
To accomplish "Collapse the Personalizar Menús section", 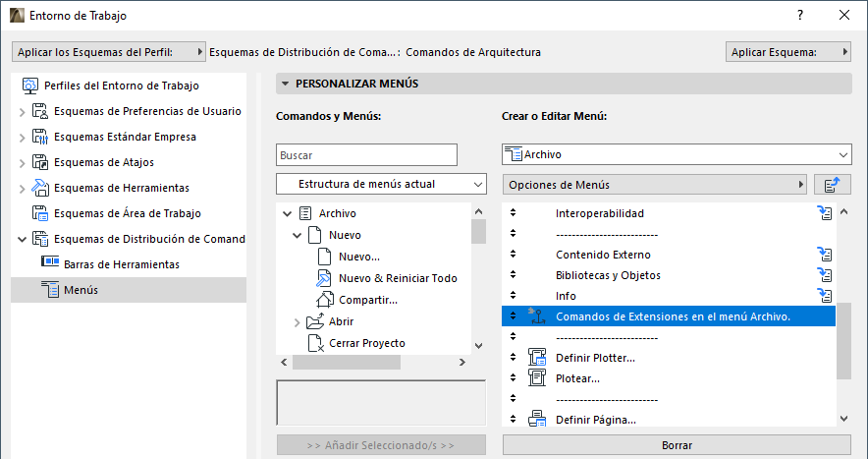I will [x=285, y=85].
